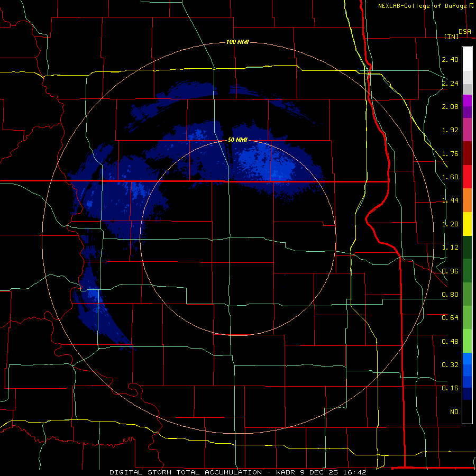Pick the yellow legend swatch
Screen dimensions: 476x476
pyautogui.click(x=467, y=224)
